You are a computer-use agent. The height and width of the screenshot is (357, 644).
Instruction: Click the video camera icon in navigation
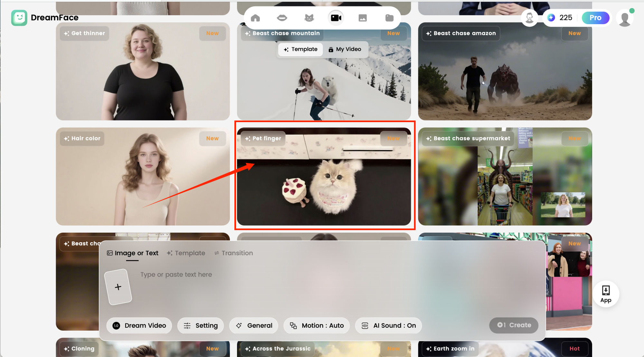pos(336,18)
